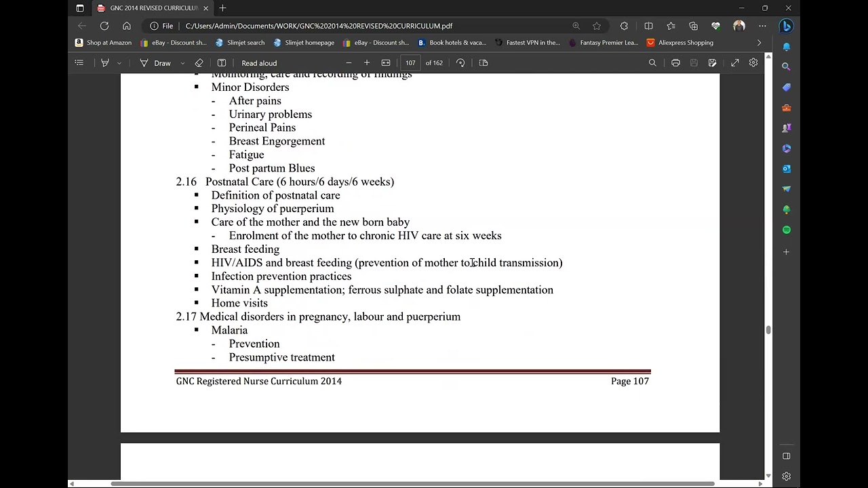
Task: Start Read aloud
Action: [x=259, y=63]
